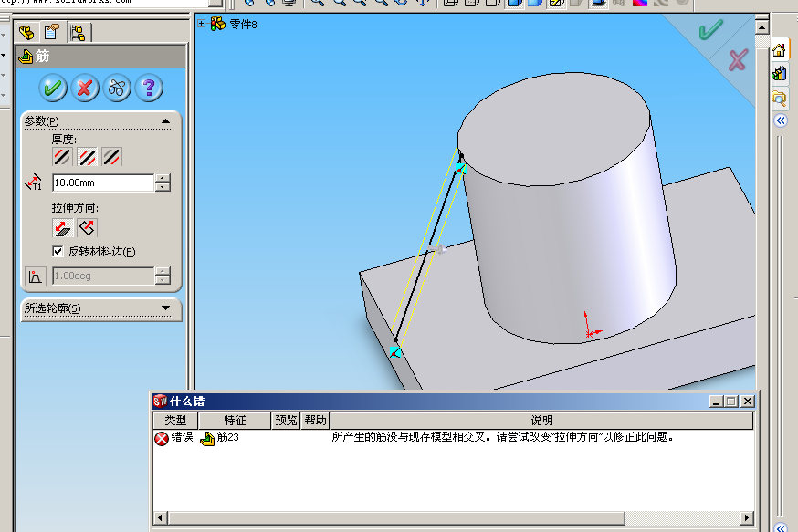Click the 什么错 horizontal scrollbar thumb

coord(397,517)
